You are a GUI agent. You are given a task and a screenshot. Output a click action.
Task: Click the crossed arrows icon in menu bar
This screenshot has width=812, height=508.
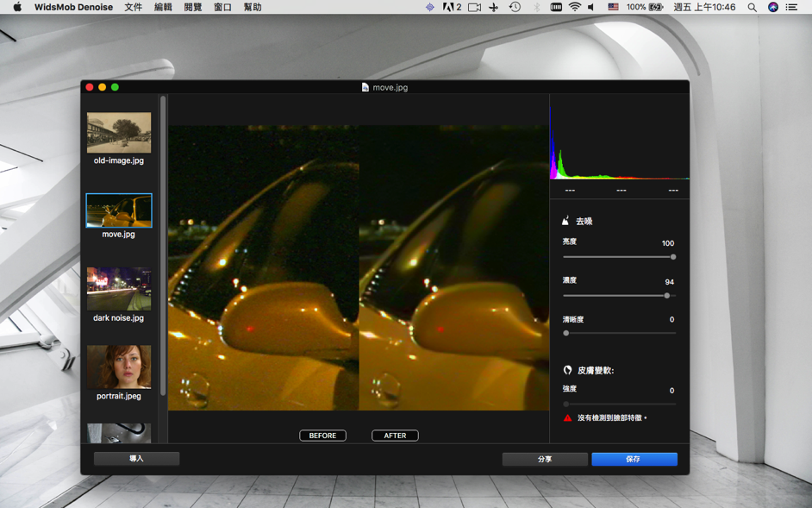point(494,7)
